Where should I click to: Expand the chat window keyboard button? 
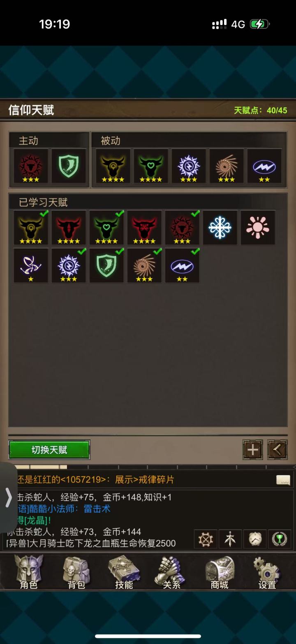[283, 480]
